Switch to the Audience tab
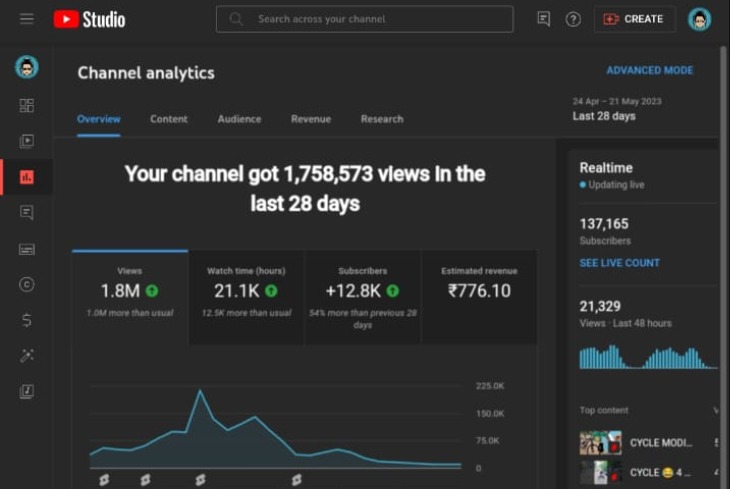Screen dimensions: 730x489 [239, 119]
